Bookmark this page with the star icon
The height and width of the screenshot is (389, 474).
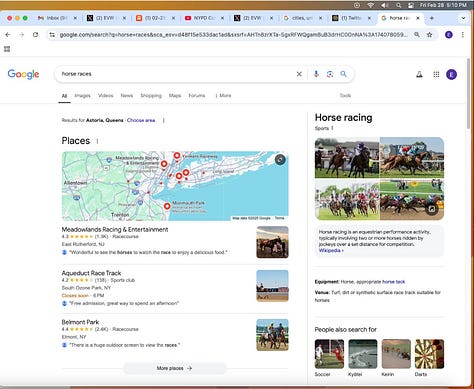430,35
